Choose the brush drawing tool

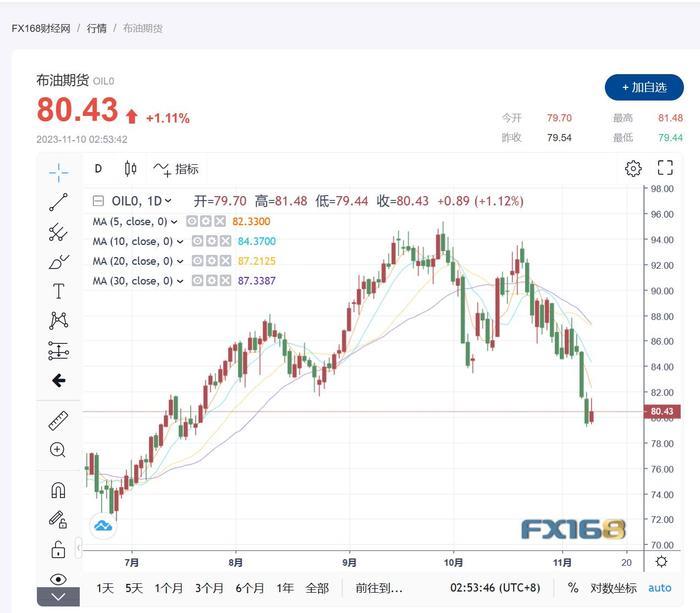(58, 262)
